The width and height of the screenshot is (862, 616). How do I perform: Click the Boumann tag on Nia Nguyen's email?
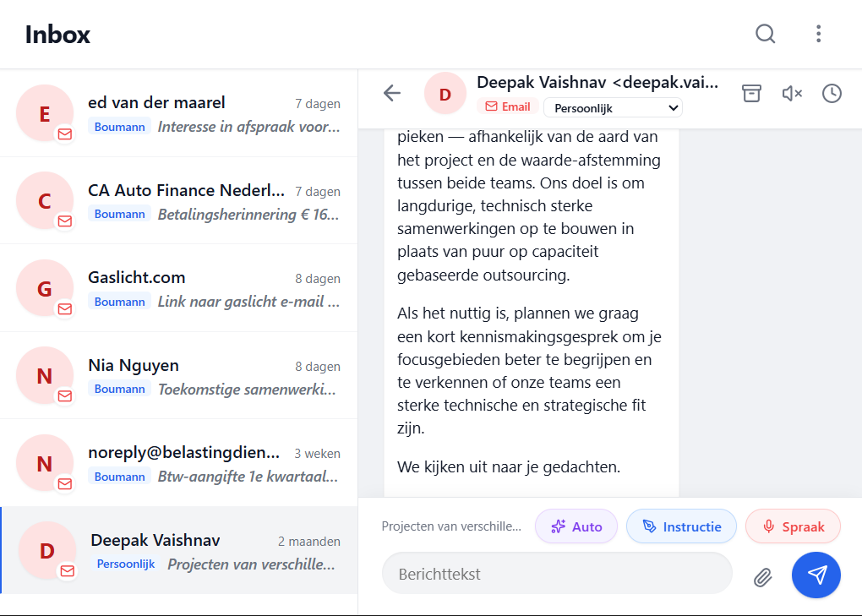tap(118, 388)
